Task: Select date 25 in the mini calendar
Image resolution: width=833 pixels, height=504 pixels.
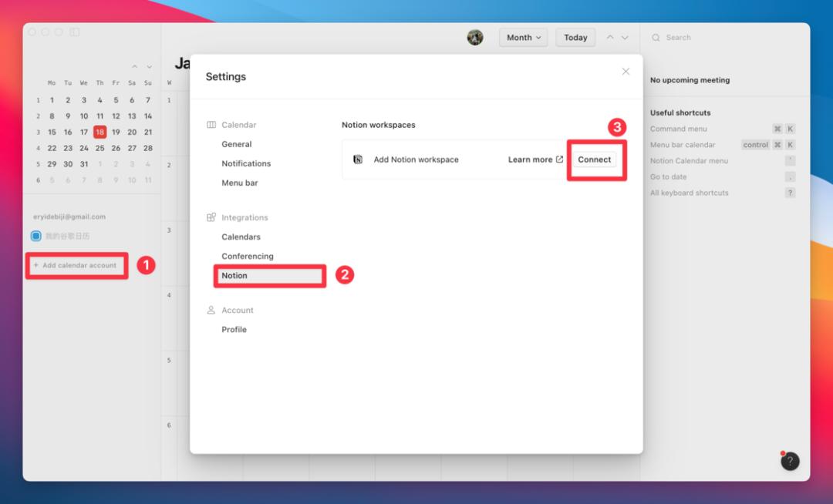Action: (x=99, y=148)
